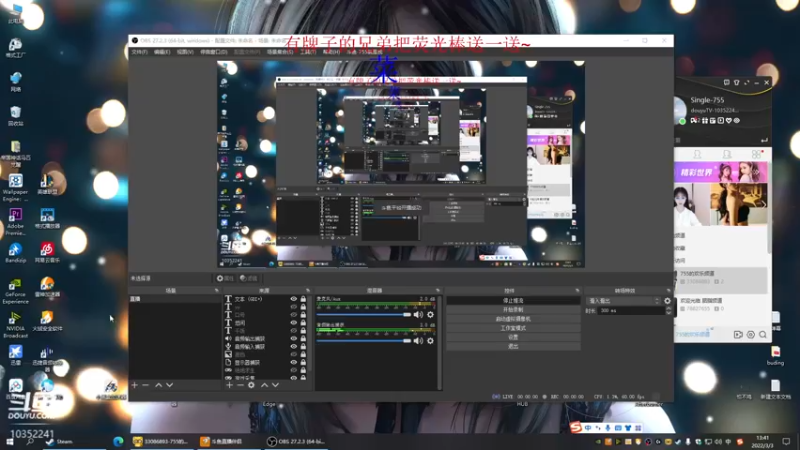The image size is (800, 450).
Task: Open the 工具(T) menu in OBS
Action: tap(308, 52)
